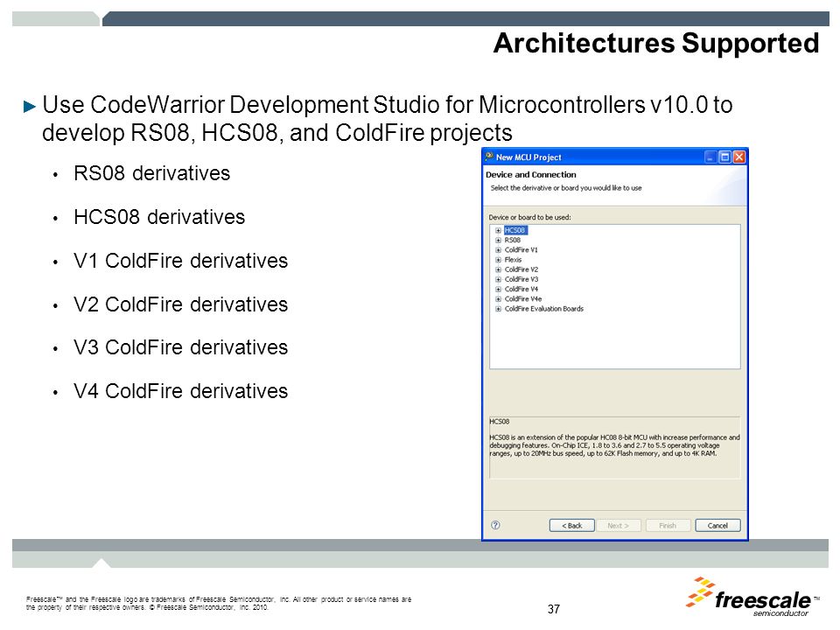Click 'Select the derivative or board' instruction text
The image size is (840, 630).
pyautogui.click(x=566, y=188)
